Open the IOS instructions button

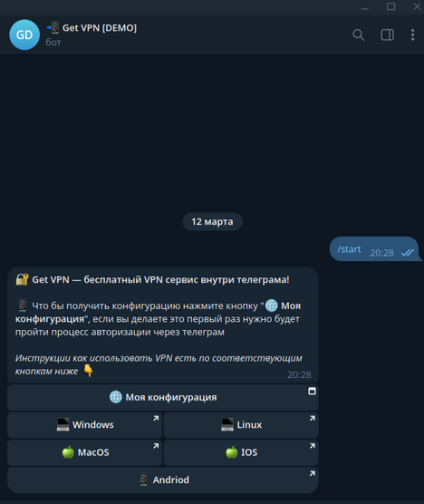(241, 452)
